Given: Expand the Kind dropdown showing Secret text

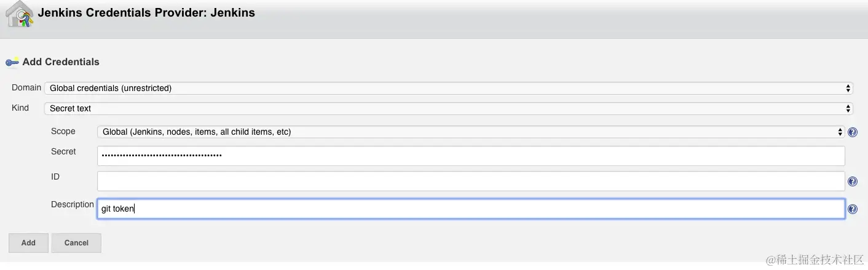Looking at the screenshot, I should (449, 108).
